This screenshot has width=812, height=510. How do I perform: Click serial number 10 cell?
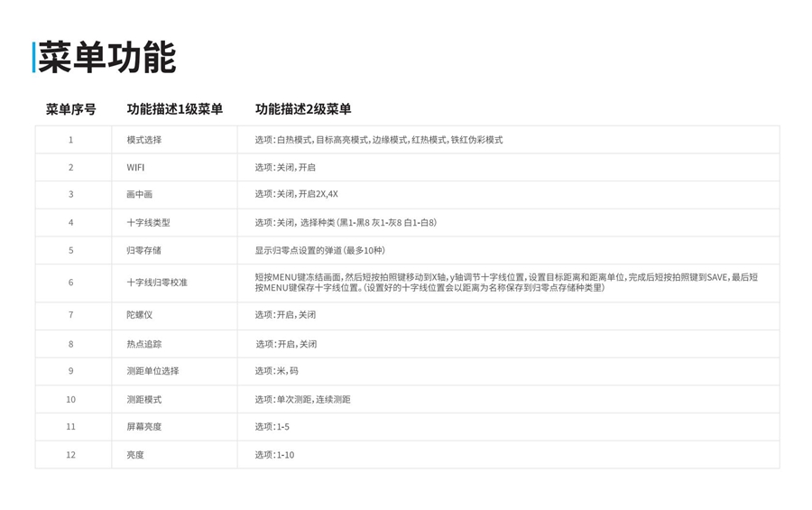73,400
